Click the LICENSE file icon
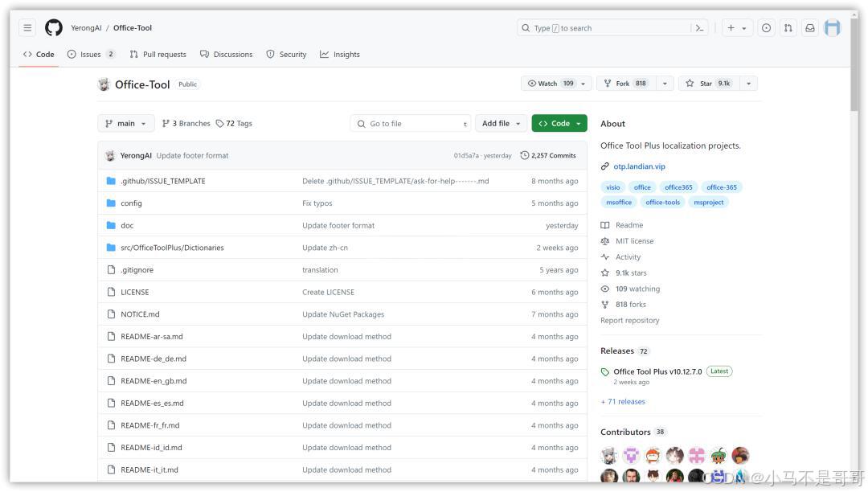This screenshot has height=492, width=868. 111,292
